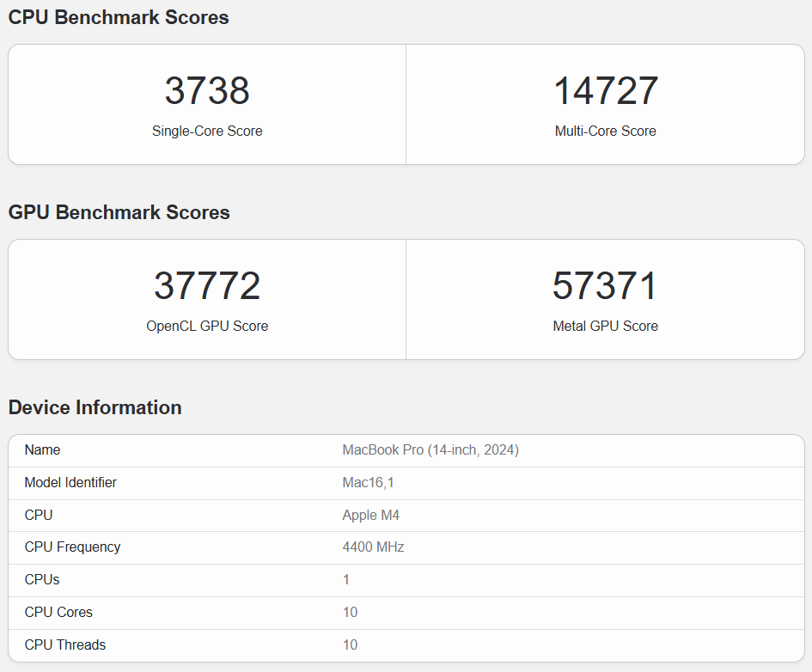812x672 pixels.
Task: Click the CPUs value showing 1
Action: (x=345, y=580)
